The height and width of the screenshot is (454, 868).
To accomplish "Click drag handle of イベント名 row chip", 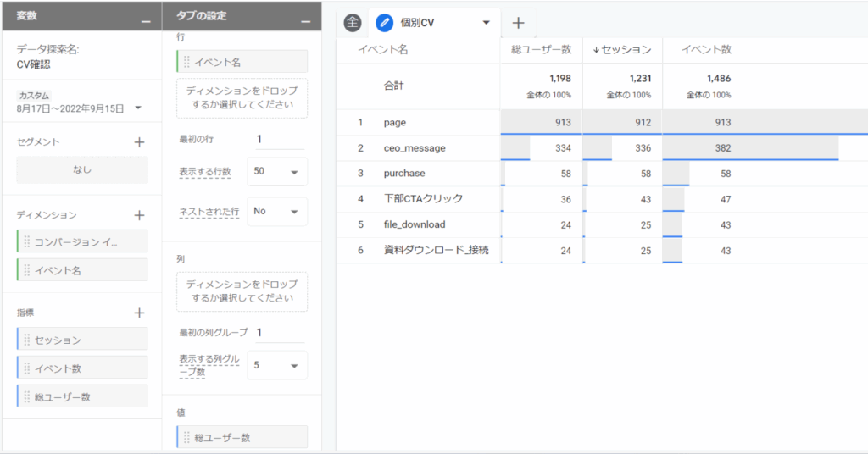I will (x=186, y=62).
